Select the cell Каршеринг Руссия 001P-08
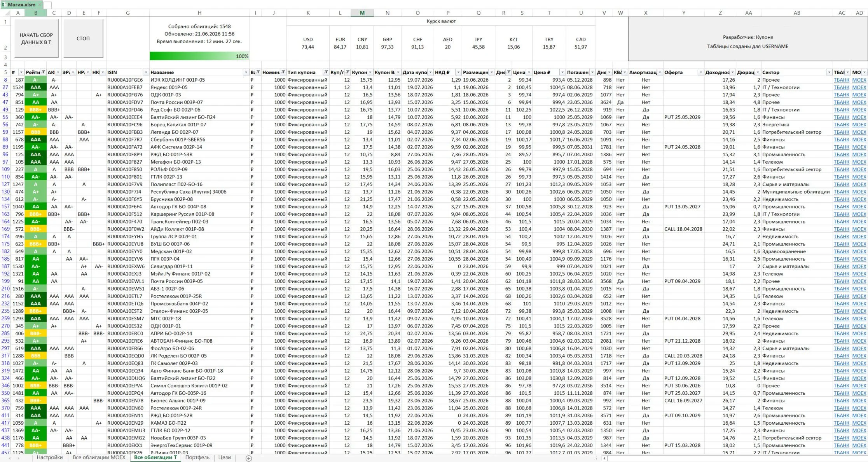 click(x=199, y=214)
